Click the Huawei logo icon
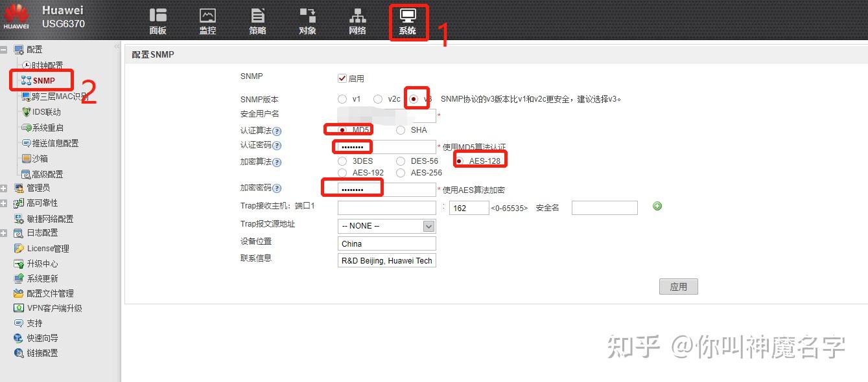 point(16,17)
